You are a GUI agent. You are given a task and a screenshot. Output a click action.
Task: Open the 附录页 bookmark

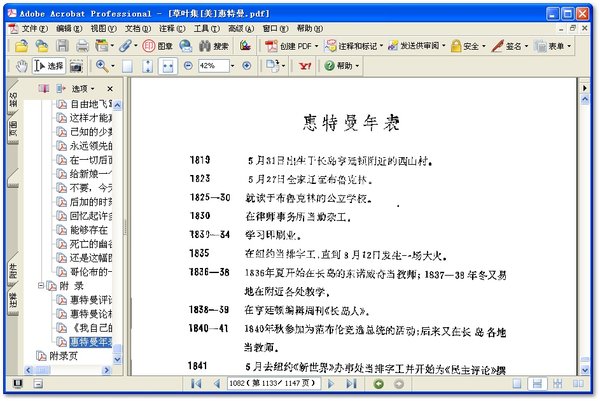pos(63,356)
